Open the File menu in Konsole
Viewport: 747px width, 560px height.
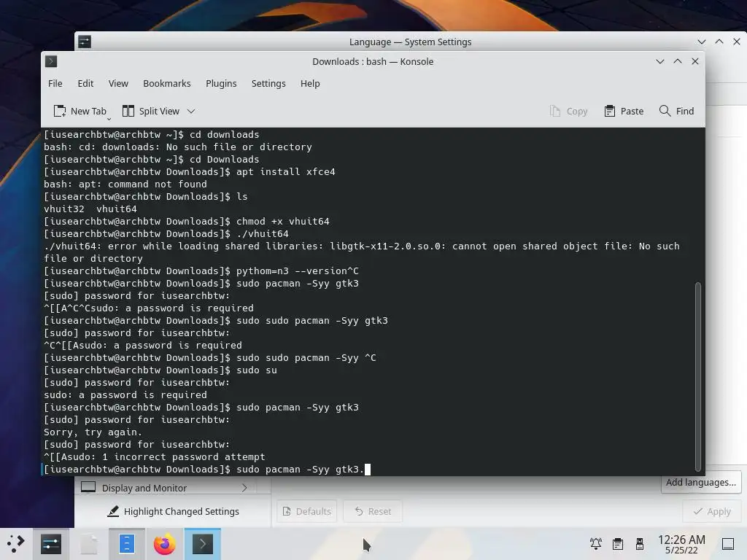(x=55, y=83)
